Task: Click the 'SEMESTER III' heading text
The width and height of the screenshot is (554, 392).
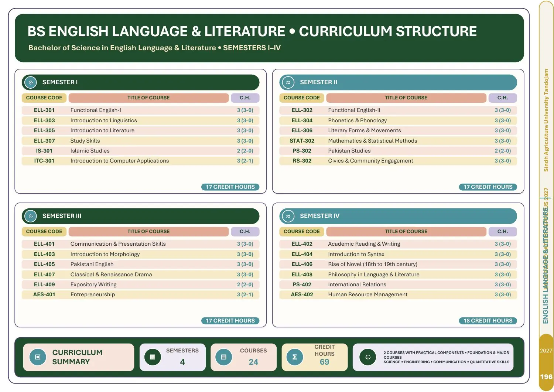Action: pyautogui.click(x=62, y=216)
